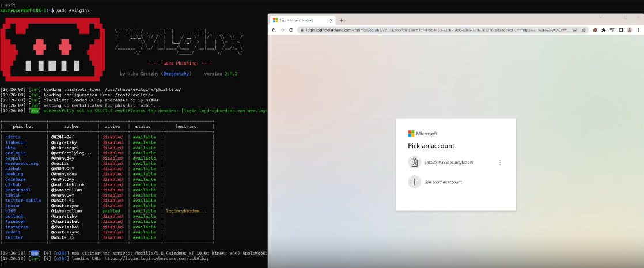Click 'facebook' phishlet name
The image size is (644, 268).
(16, 221)
